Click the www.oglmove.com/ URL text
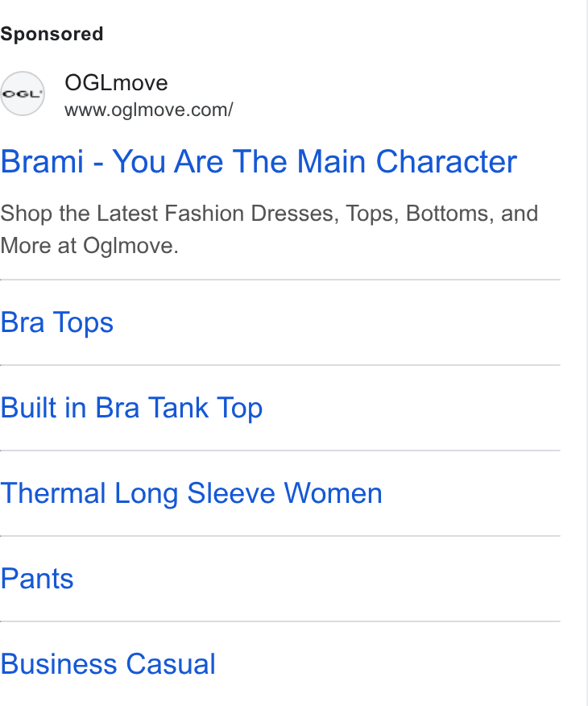Image resolution: width=588 pixels, height=706 pixels. pyautogui.click(x=148, y=110)
